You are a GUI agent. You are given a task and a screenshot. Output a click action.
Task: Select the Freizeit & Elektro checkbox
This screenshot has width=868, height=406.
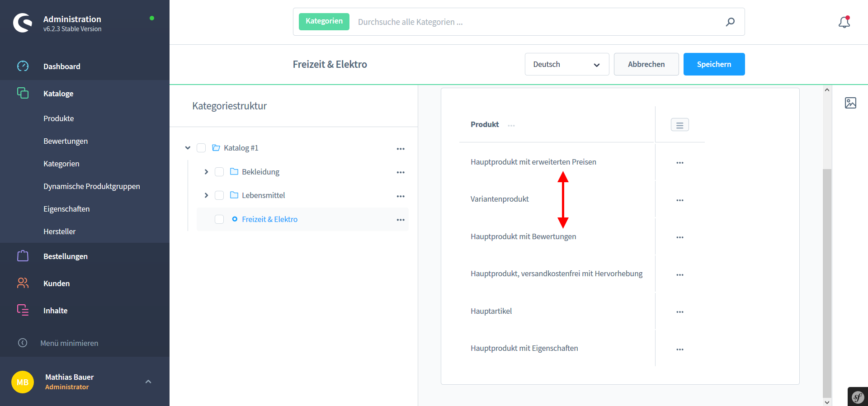(219, 219)
